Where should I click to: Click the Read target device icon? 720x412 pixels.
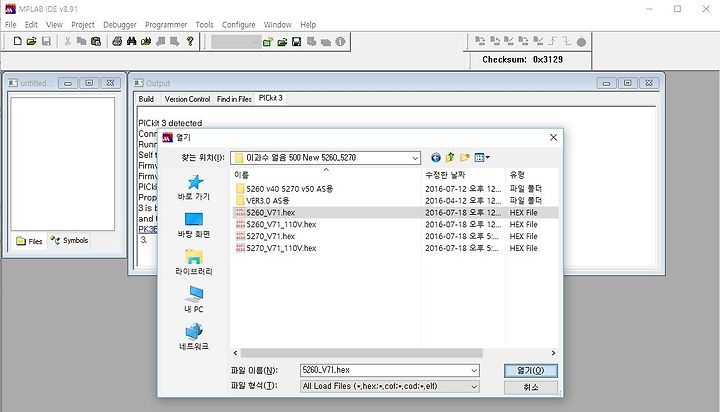(495, 41)
